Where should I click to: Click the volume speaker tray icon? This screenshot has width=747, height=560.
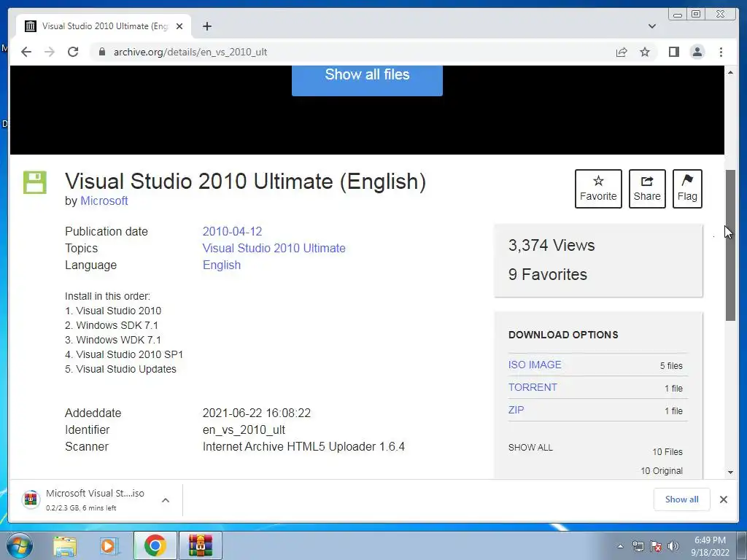click(x=673, y=546)
